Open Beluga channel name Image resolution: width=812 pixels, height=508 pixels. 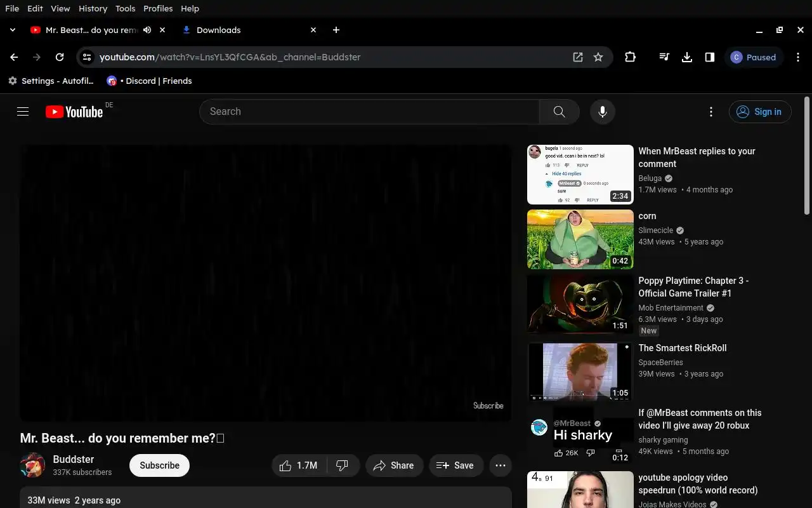tap(650, 178)
